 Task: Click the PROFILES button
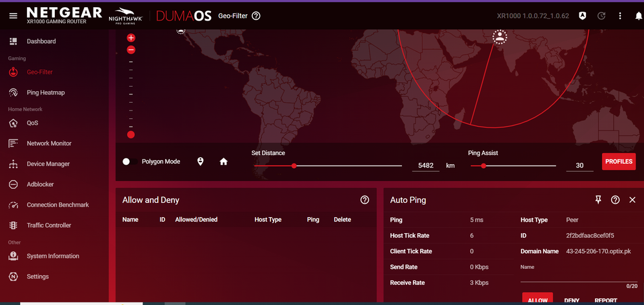coord(619,162)
